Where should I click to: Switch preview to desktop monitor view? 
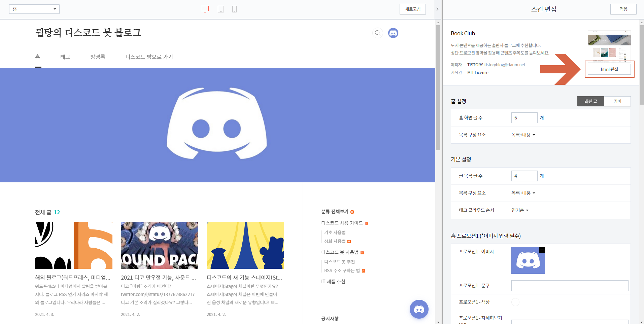pos(205,9)
